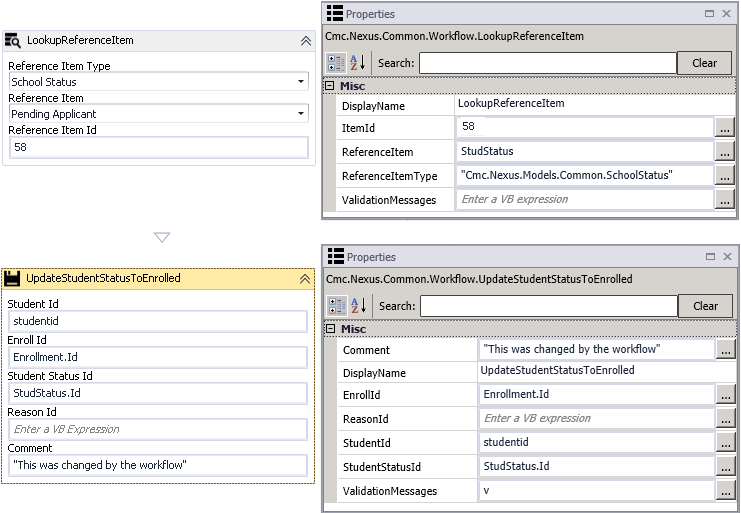Click the ItemId property value 58
The height and width of the screenshot is (513, 741).
(585, 127)
